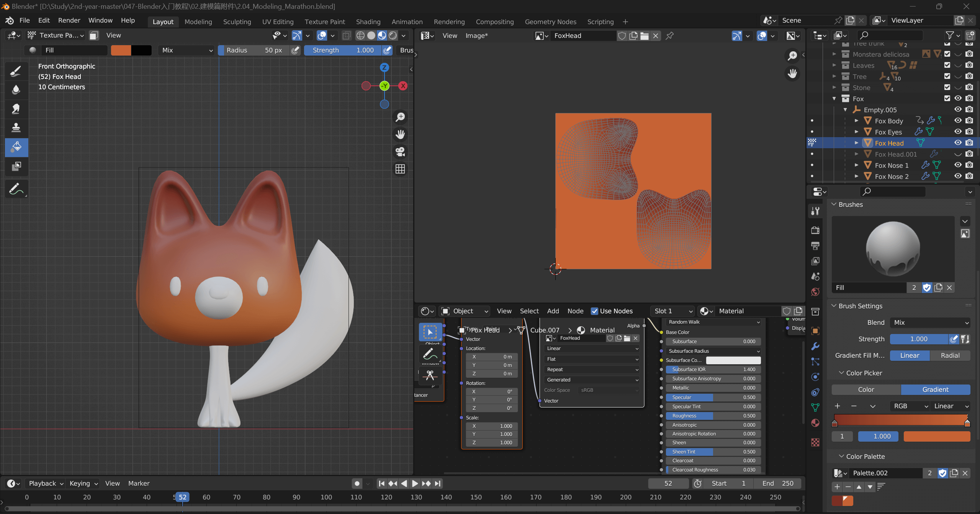Click the viewport zoom magnifier icon
Screen dimensions: 980x514
pyautogui.click(x=400, y=117)
